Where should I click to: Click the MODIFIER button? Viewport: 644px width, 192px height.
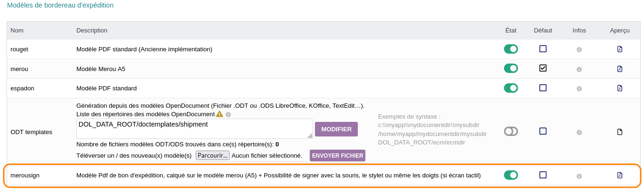click(336, 129)
